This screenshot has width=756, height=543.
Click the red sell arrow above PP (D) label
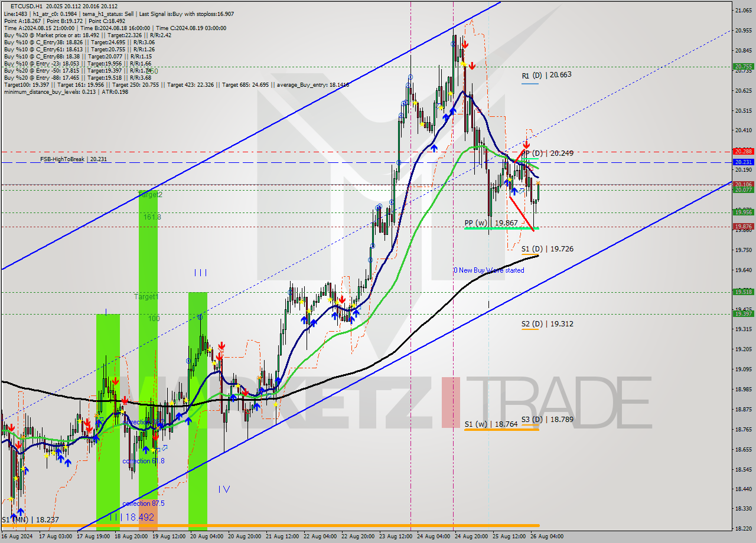pos(526,143)
